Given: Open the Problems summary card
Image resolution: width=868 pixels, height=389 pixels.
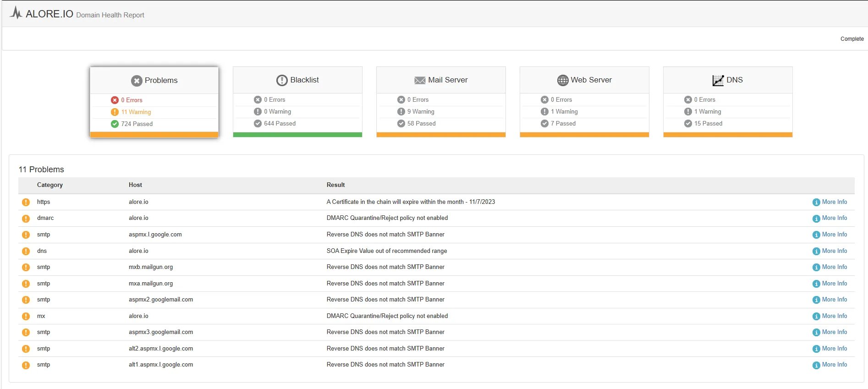Looking at the screenshot, I should coord(154,102).
